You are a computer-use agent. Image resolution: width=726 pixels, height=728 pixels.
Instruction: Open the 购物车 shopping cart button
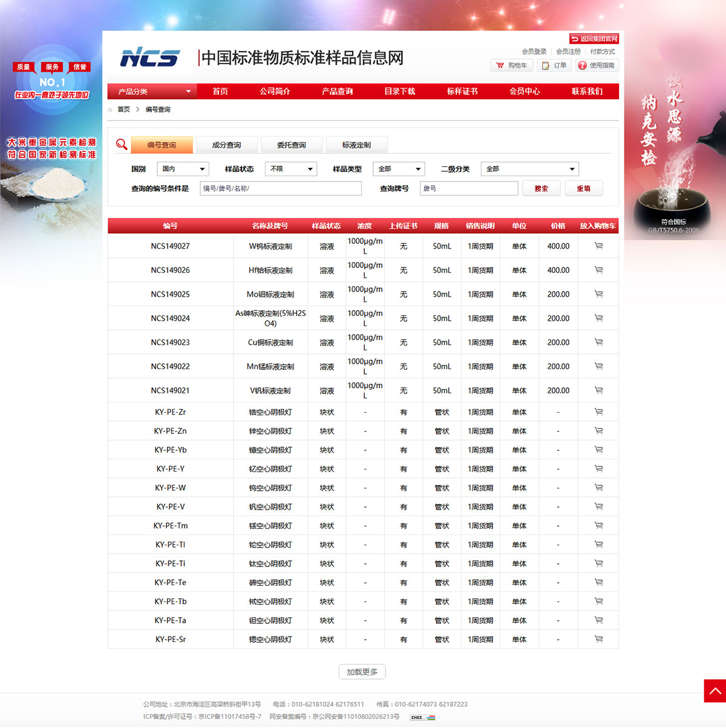[x=511, y=65]
